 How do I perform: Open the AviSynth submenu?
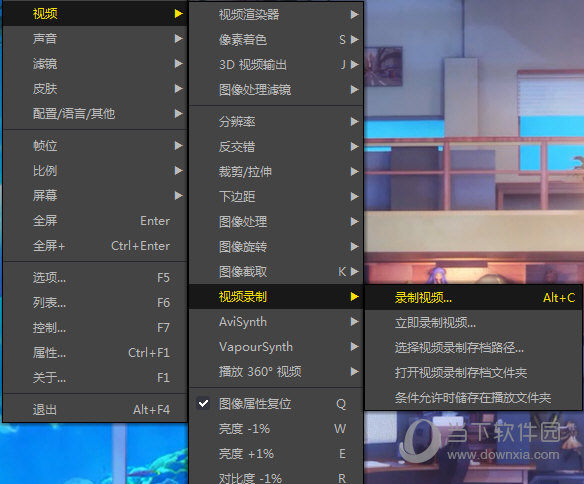pyautogui.click(x=276, y=322)
